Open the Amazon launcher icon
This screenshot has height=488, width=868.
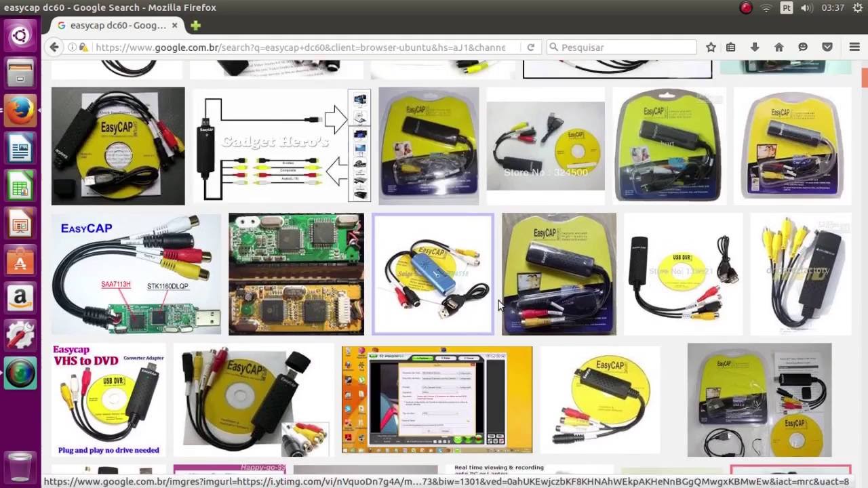(x=20, y=298)
